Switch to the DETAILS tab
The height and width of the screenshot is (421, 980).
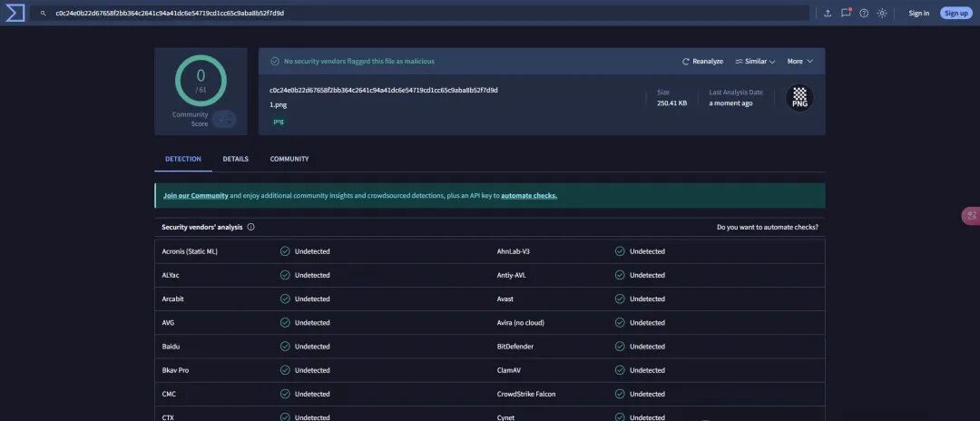point(236,160)
